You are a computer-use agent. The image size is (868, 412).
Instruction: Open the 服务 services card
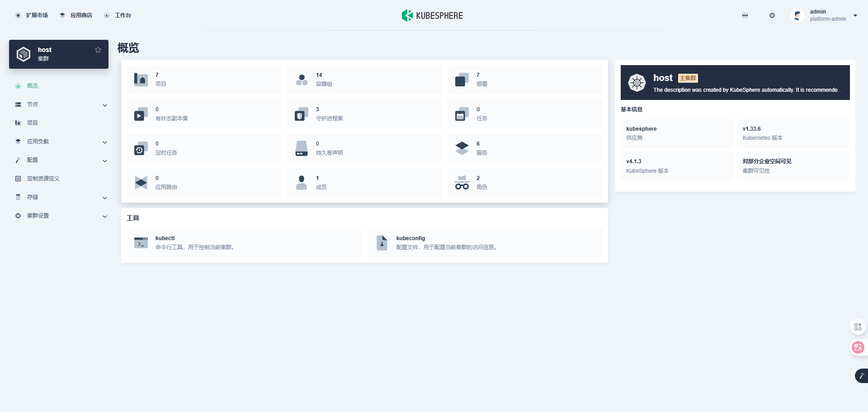525,148
